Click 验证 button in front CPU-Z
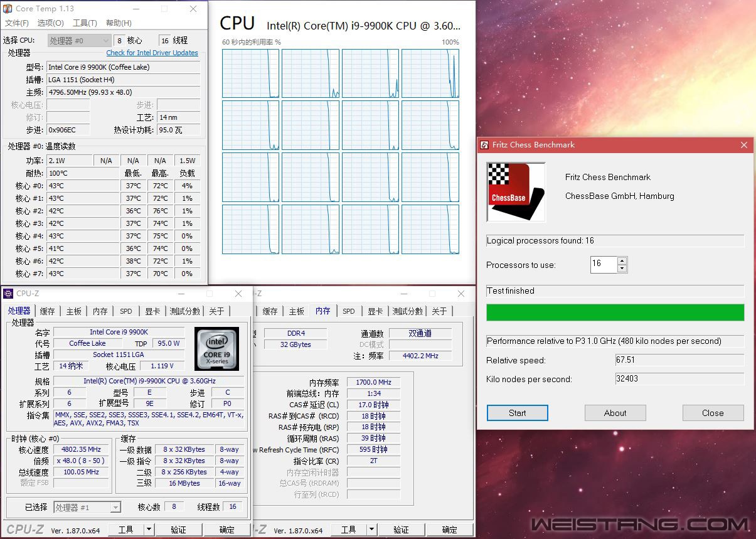 [x=179, y=530]
